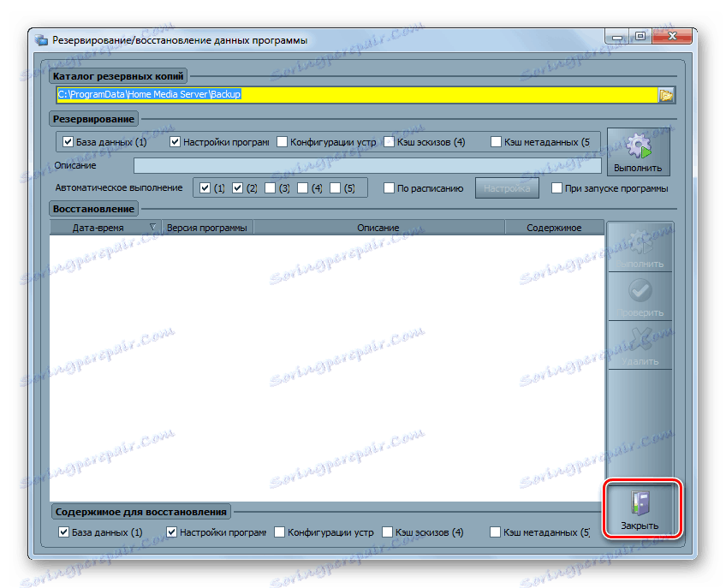Toggle База данных (1) in Содержимое для восстановления
726x588 pixels.
pos(64,532)
